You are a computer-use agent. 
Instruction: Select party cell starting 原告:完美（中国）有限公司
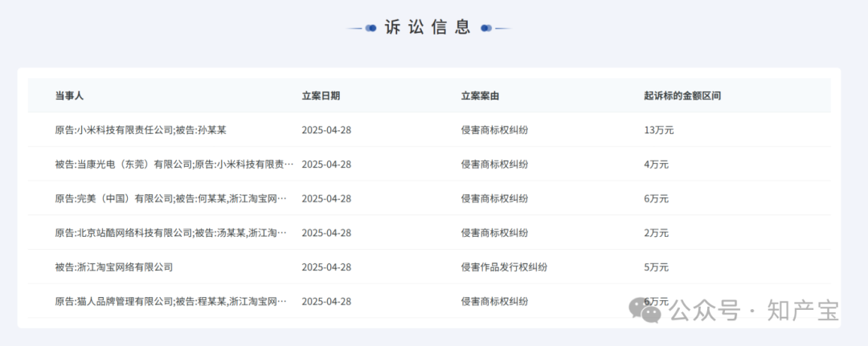[x=171, y=199]
